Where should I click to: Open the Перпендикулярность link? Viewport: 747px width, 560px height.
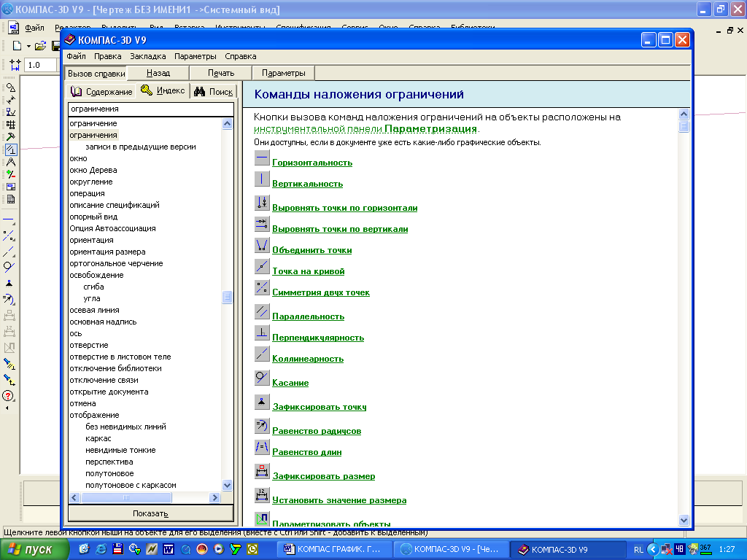[x=318, y=337]
